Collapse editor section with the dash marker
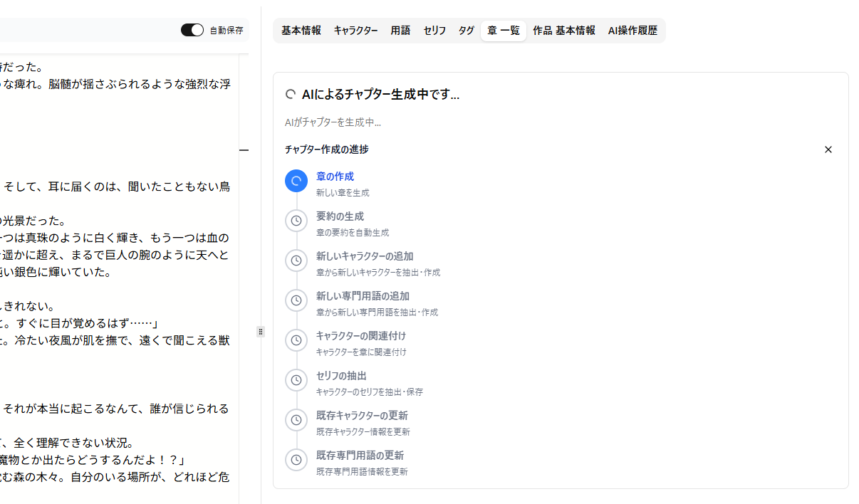Viewport: 859px width, 504px height. (244, 150)
